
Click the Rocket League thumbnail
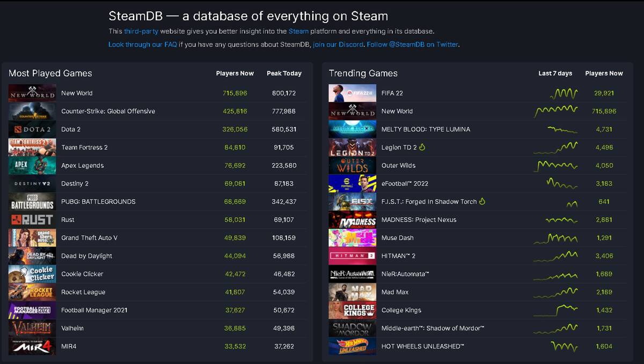click(x=32, y=292)
